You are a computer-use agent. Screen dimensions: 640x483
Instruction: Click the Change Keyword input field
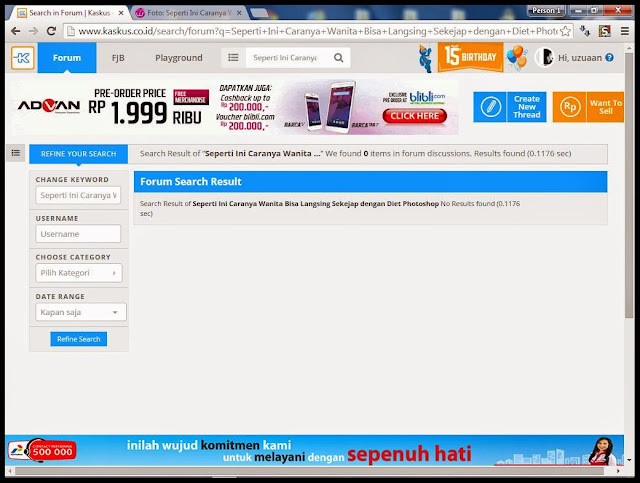78,195
